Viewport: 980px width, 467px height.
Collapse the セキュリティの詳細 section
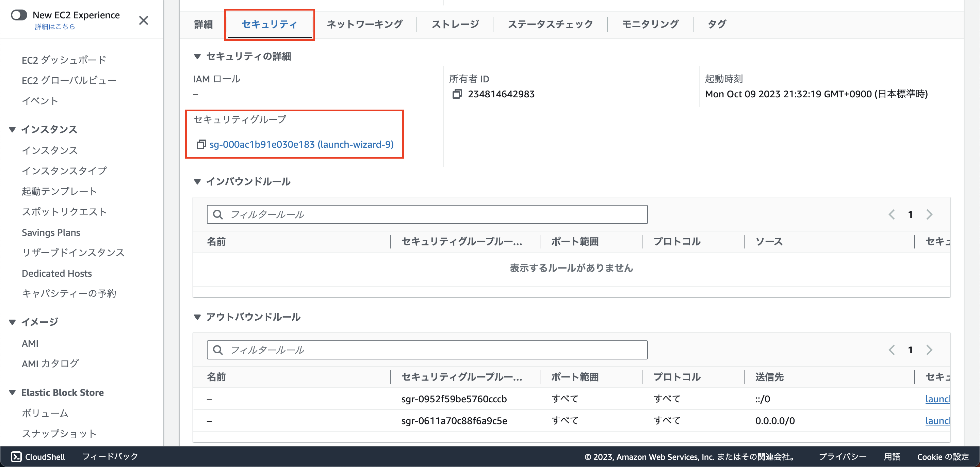tap(197, 57)
